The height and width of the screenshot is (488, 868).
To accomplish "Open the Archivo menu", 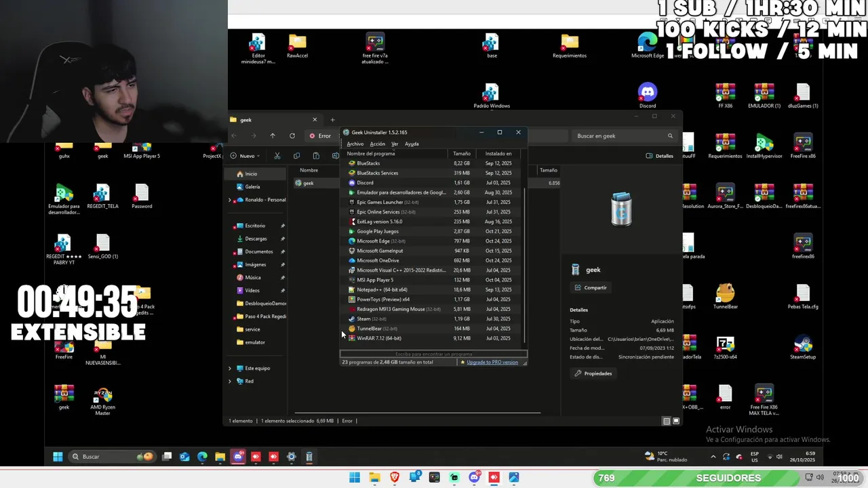I will 355,144.
